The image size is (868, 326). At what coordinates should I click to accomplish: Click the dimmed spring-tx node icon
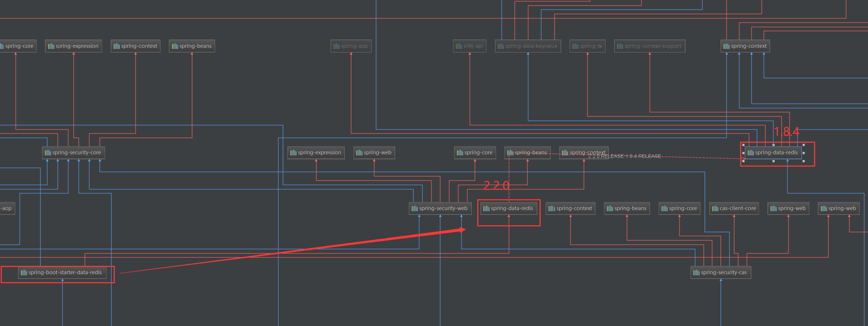pos(575,46)
